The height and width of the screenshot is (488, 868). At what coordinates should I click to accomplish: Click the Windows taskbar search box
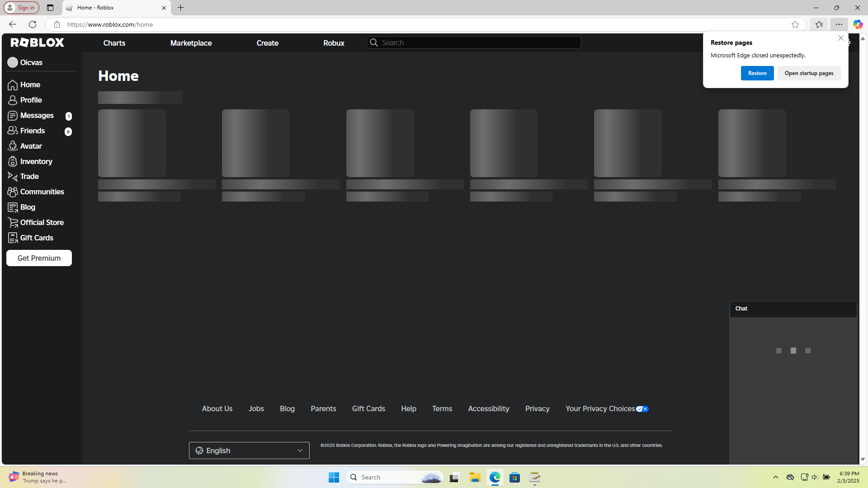394,477
